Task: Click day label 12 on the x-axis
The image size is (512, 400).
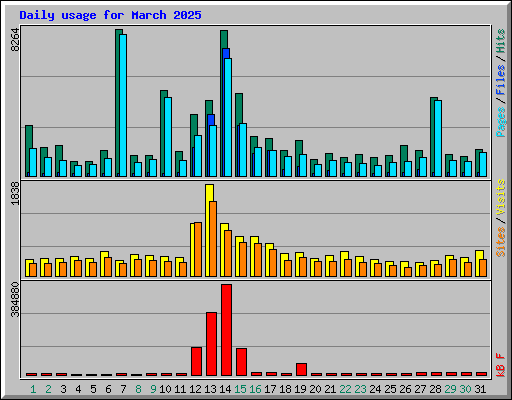Action: 195,389
